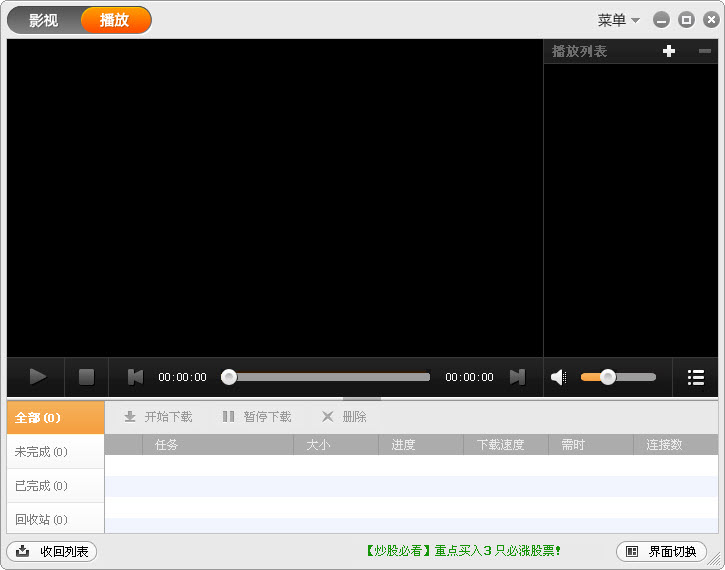Collapse the list with 收回列表 button
This screenshot has width=725, height=570.
point(52,551)
